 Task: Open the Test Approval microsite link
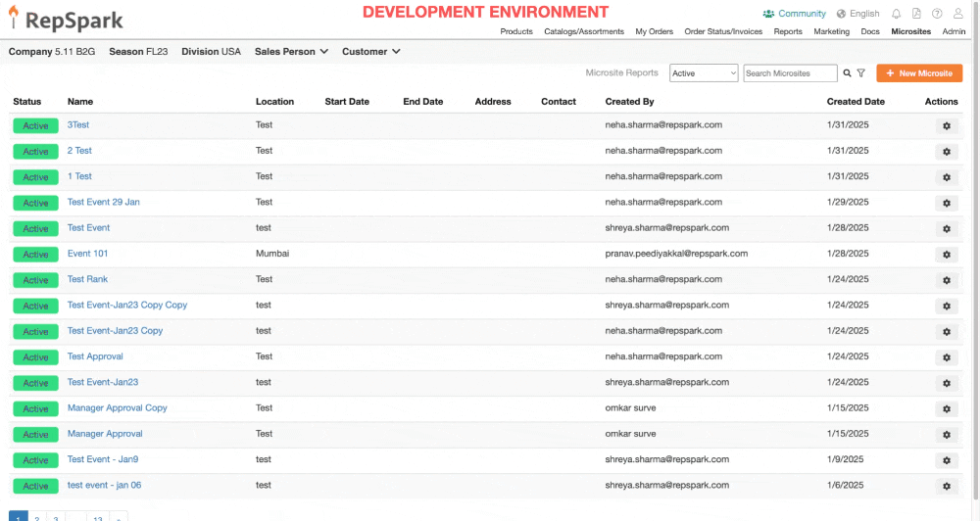point(95,356)
